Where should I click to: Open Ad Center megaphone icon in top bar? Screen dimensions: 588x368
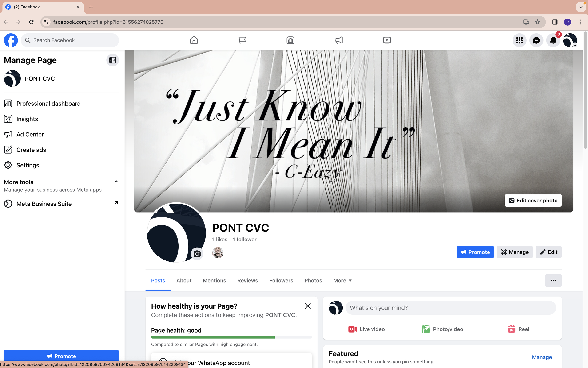(x=338, y=40)
